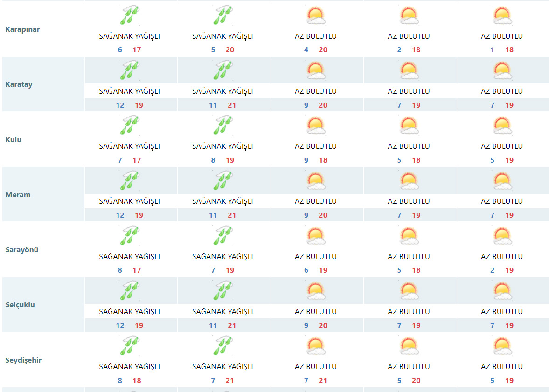Open the Meram district forecast label
The height and width of the screenshot is (392, 549).
coord(18,195)
